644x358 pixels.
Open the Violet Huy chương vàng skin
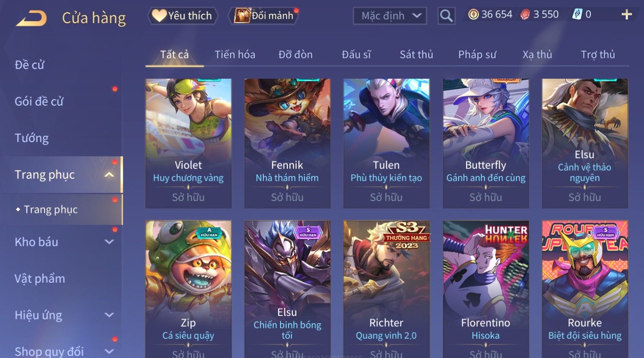coord(188,143)
